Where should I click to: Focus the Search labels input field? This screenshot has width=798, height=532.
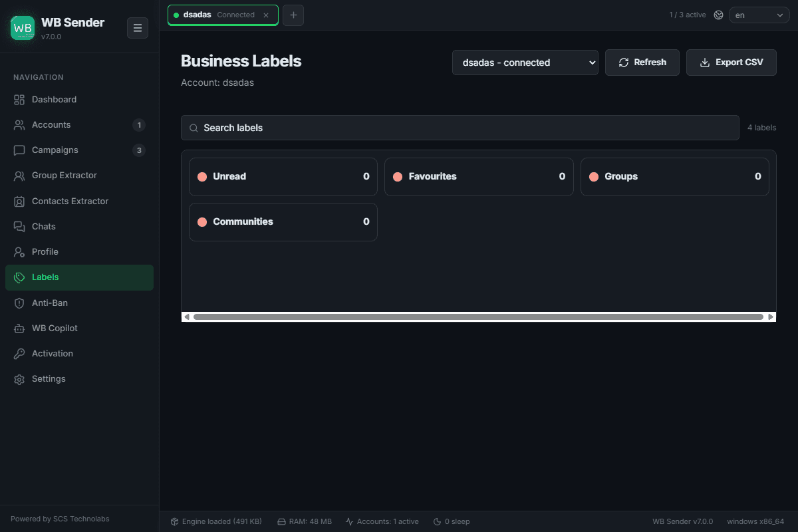tap(460, 128)
